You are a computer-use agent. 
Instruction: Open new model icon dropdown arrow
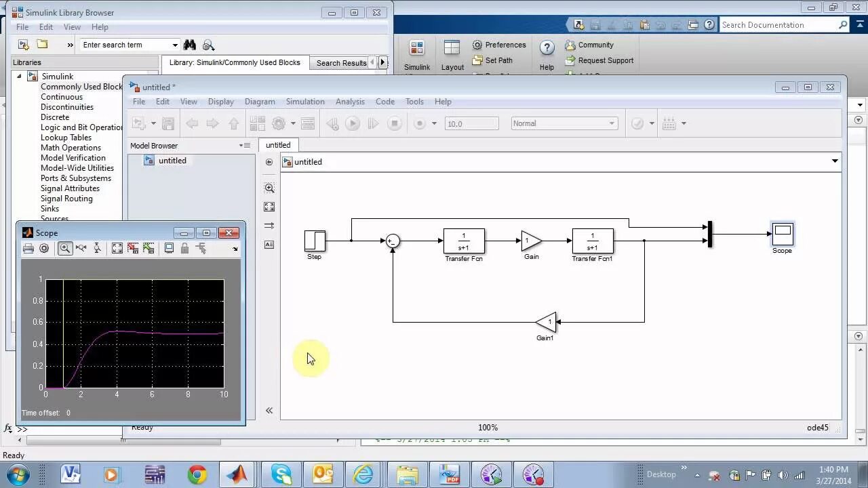(x=153, y=123)
